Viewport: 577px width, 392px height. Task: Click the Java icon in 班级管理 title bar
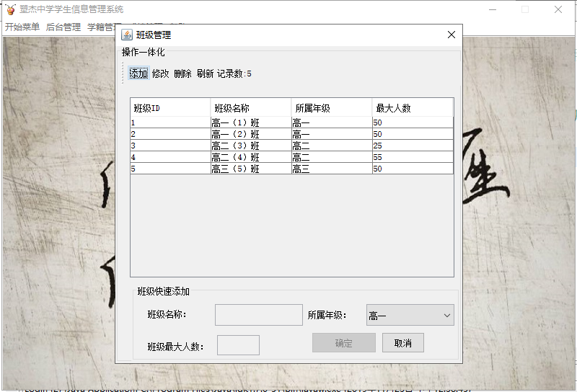click(127, 35)
